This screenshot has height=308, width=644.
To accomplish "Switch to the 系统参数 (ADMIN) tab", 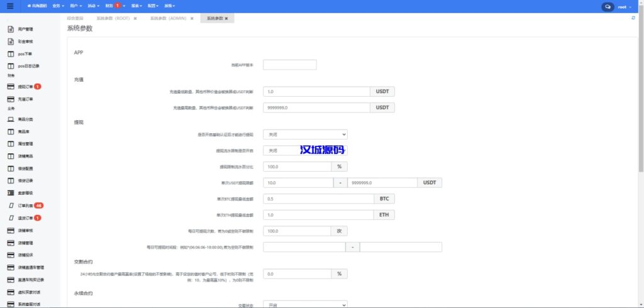I will [169, 18].
